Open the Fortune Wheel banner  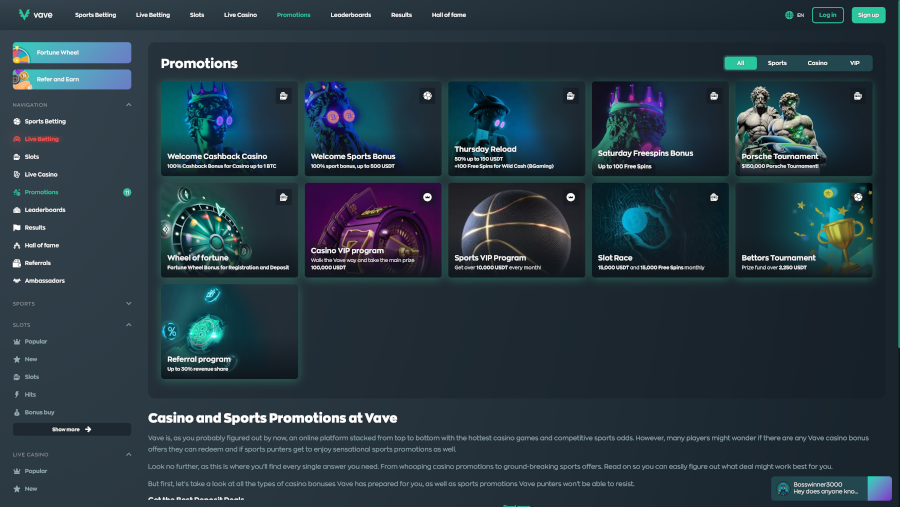coord(72,53)
